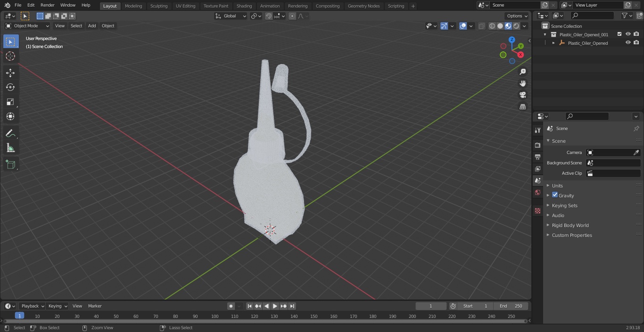This screenshot has width=644, height=332.
Task: Select rendered viewport shading
Action: click(516, 26)
